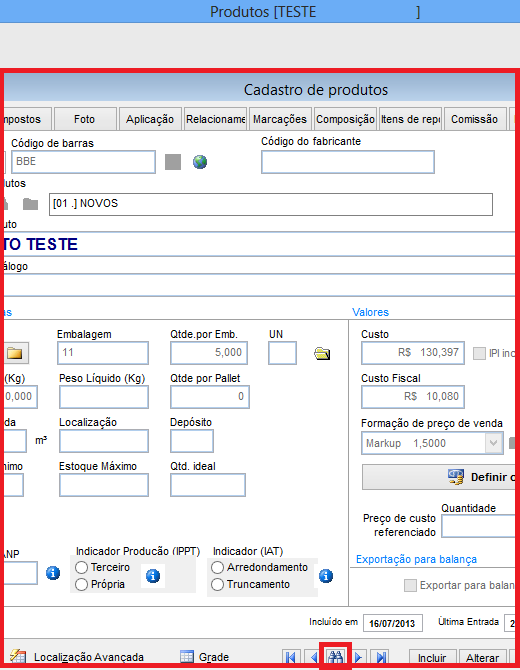Image resolution: width=520 pixels, height=670 pixels.
Task: Click the globe icon beside Código de barras
Action: [x=200, y=162]
